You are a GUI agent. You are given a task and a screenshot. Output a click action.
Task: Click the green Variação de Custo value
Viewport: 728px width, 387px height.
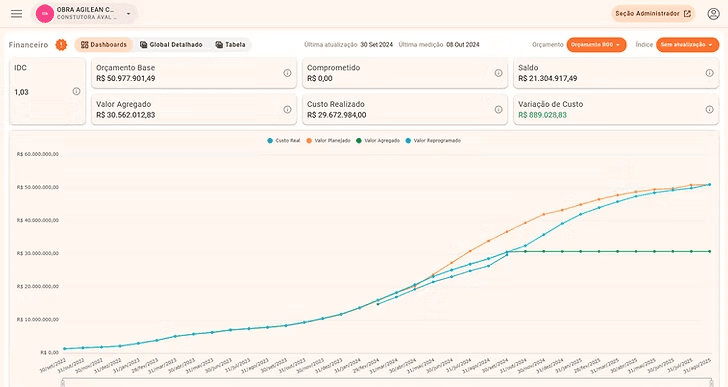pyautogui.click(x=542, y=115)
